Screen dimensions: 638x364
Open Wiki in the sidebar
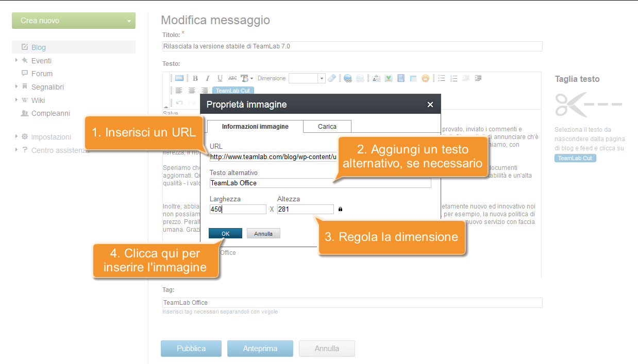tap(38, 100)
